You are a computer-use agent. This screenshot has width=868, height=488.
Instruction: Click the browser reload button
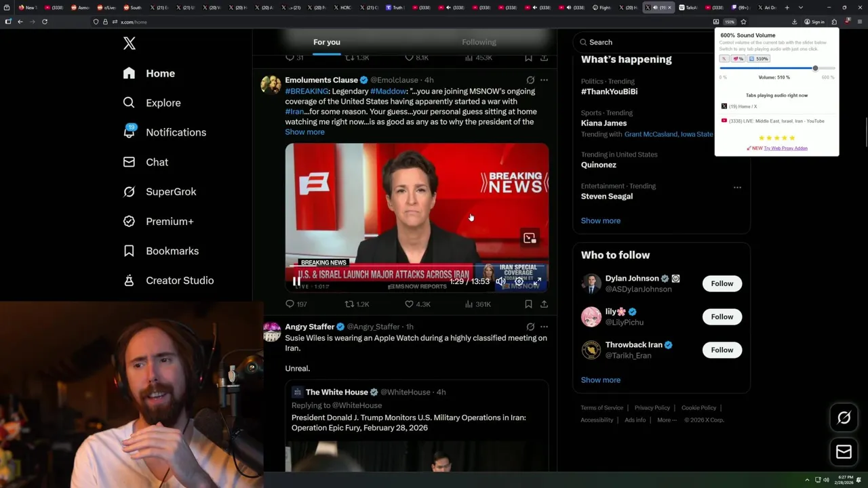(45, 22)
